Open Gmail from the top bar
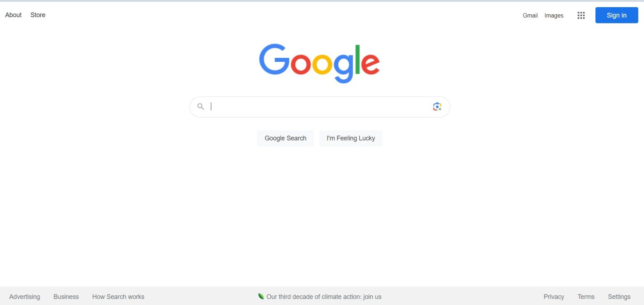 tap(530, 16)
